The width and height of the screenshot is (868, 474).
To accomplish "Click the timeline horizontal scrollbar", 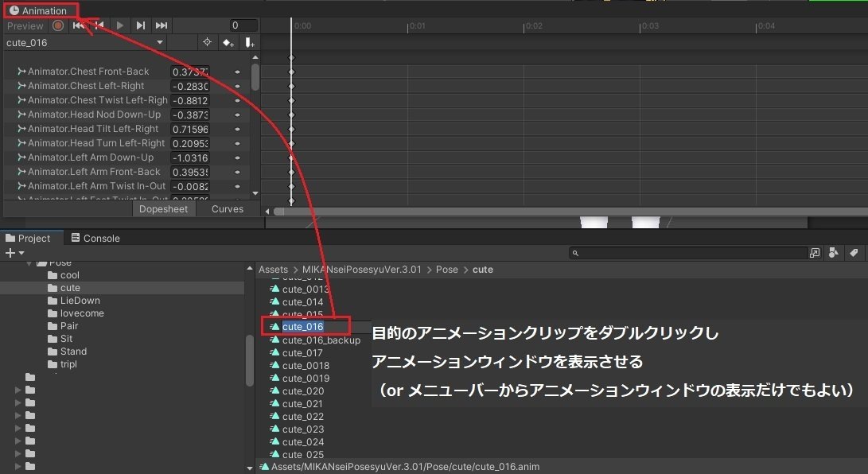I will tap(570, 212).
